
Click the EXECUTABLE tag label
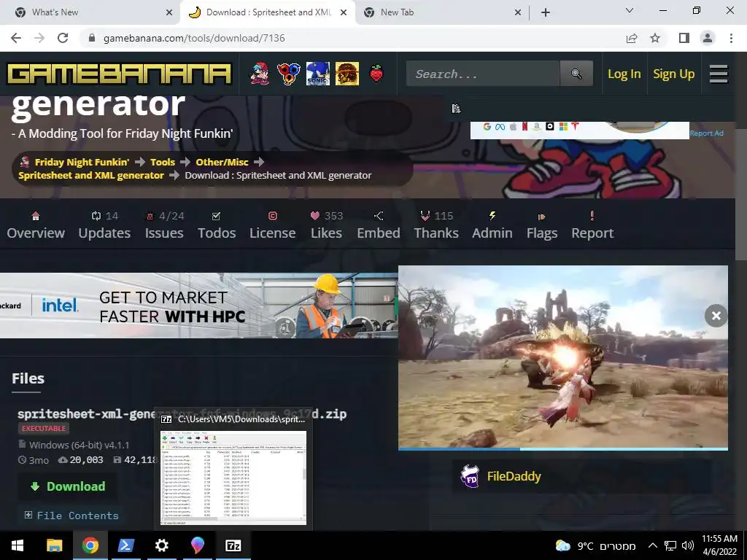pos(44,428)
